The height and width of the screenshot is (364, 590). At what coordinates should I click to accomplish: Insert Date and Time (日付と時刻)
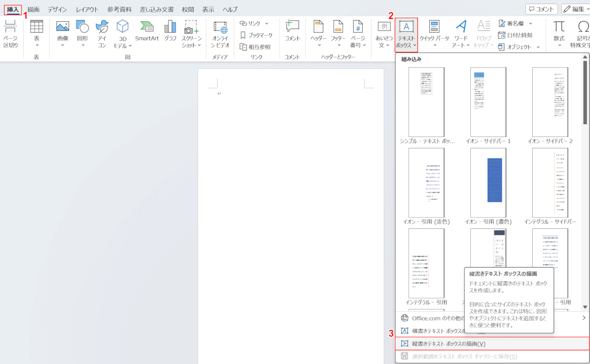pos(515,35)
